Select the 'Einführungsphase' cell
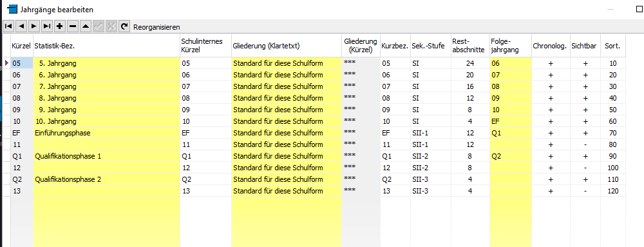The image size is (644, 247). tap(106, 133)
